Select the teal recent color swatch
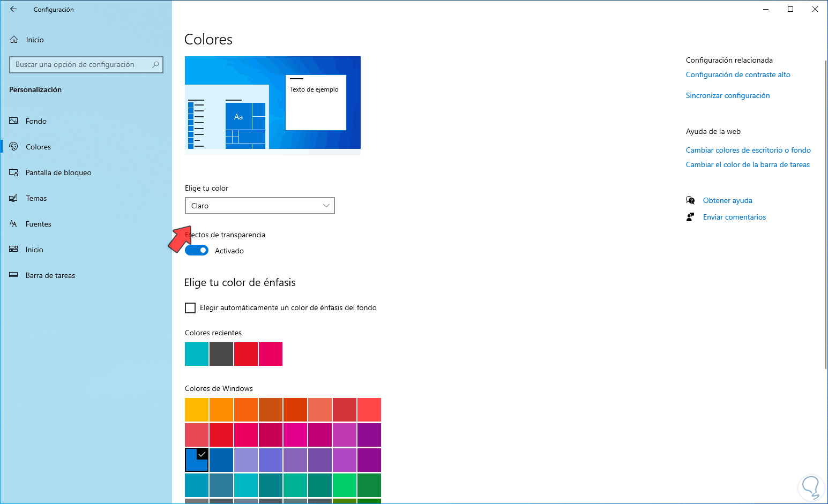The image size is (828, 504). (197, 354)
